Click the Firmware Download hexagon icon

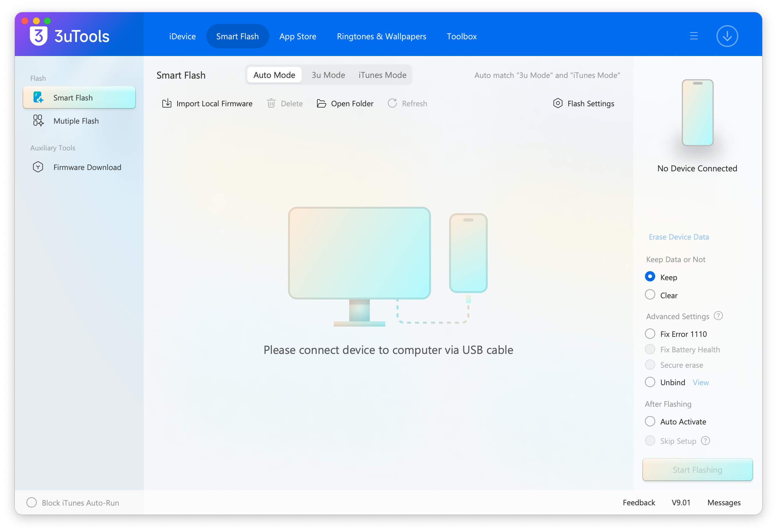[x=38, y=167]
